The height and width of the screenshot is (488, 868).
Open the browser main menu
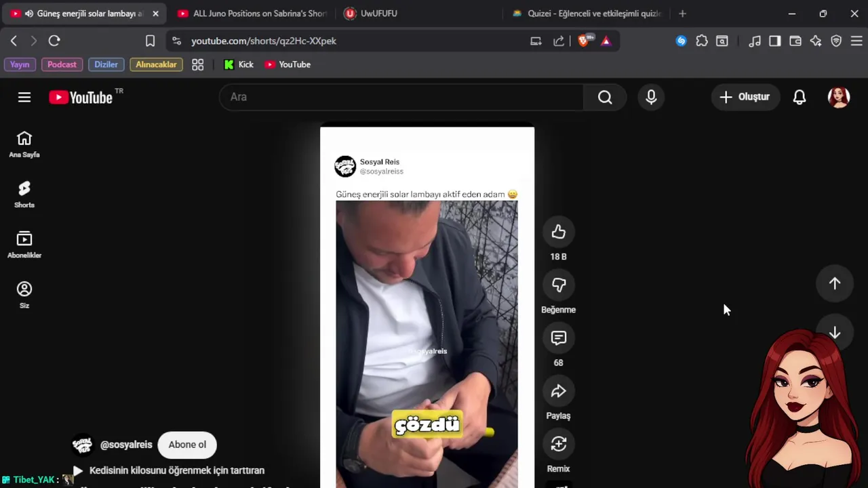tap(856, 41)
